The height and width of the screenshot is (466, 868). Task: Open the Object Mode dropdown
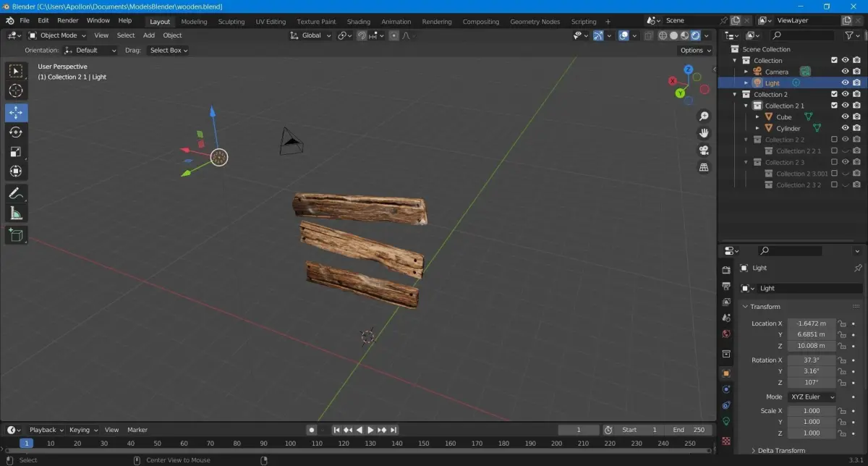tap(59, 35)
